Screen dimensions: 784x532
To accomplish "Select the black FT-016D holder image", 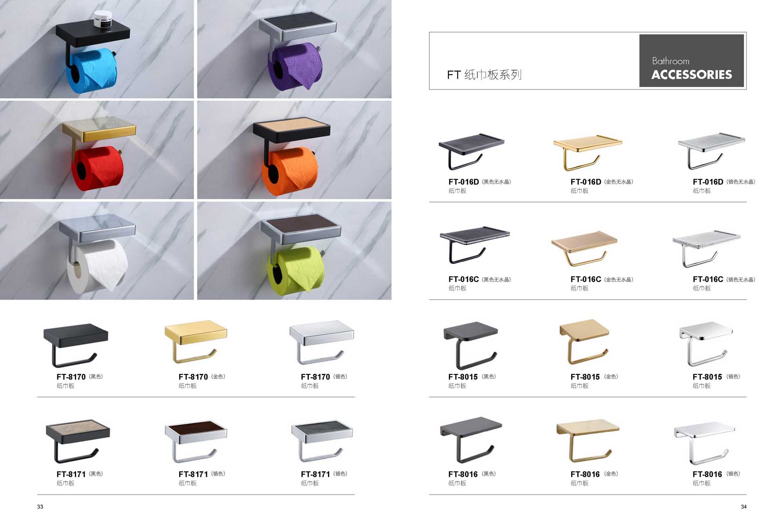I will [472, 151].
